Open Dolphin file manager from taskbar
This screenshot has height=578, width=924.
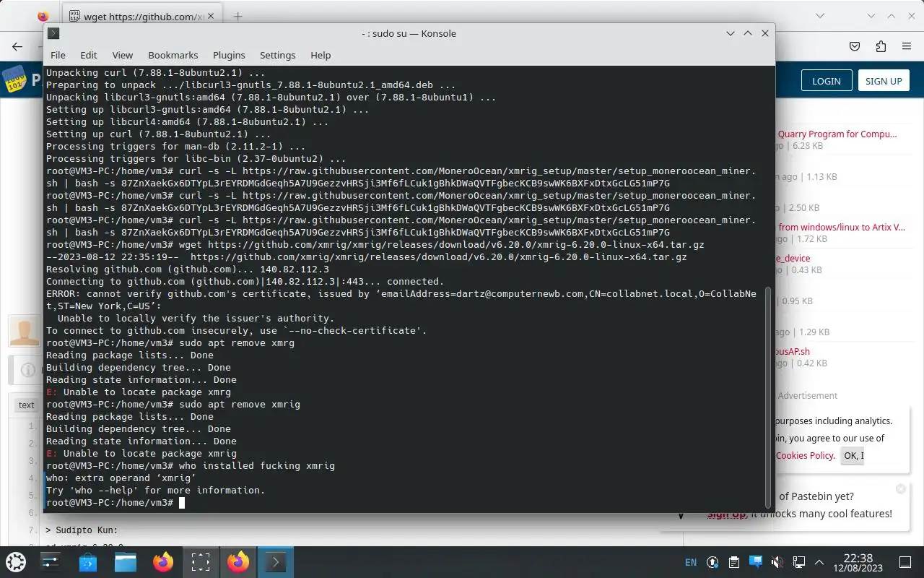click(126, 561)
